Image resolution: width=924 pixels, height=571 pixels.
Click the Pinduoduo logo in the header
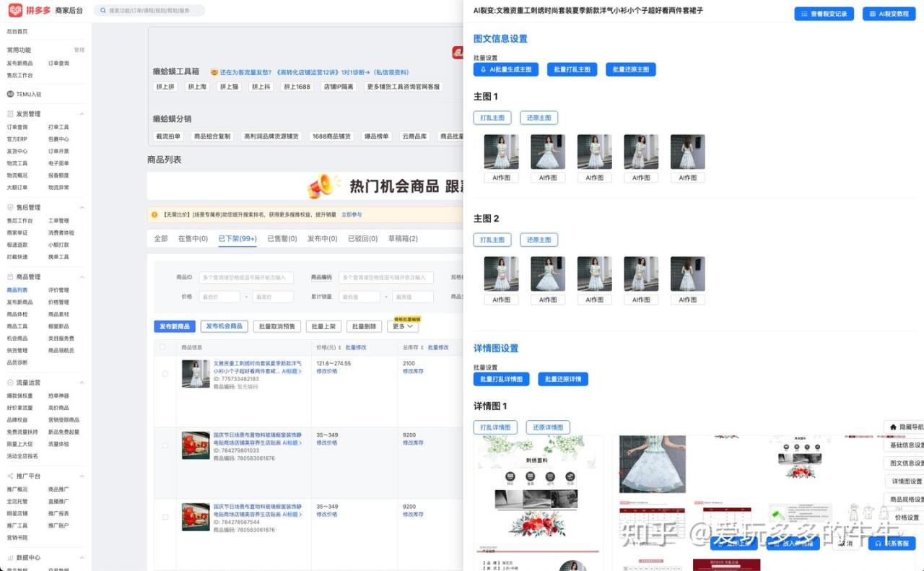(15, 10)
